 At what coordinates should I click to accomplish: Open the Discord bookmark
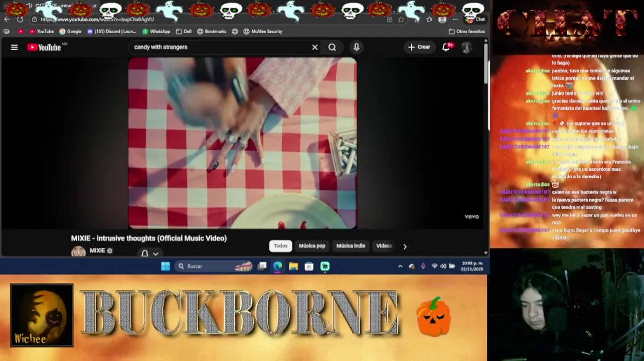coord(111,31)
